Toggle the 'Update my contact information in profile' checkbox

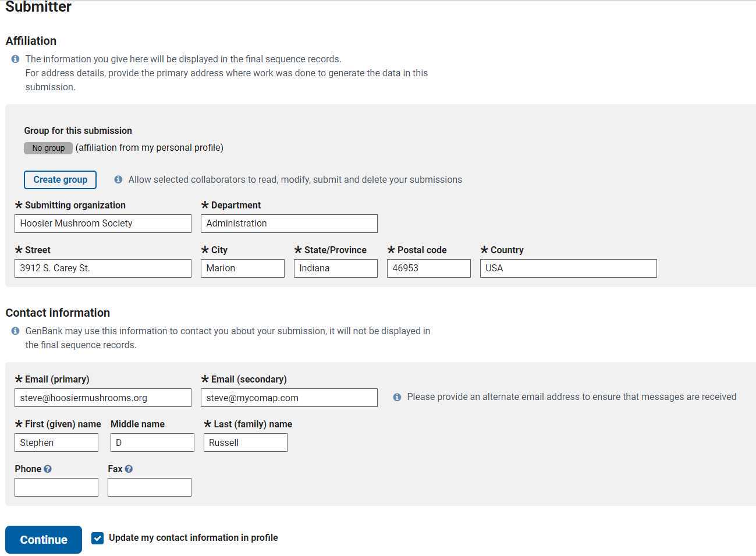click(98, 538)
